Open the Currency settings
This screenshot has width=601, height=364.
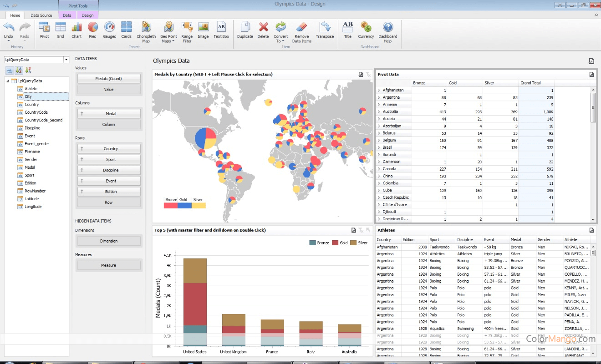(366, 30)
